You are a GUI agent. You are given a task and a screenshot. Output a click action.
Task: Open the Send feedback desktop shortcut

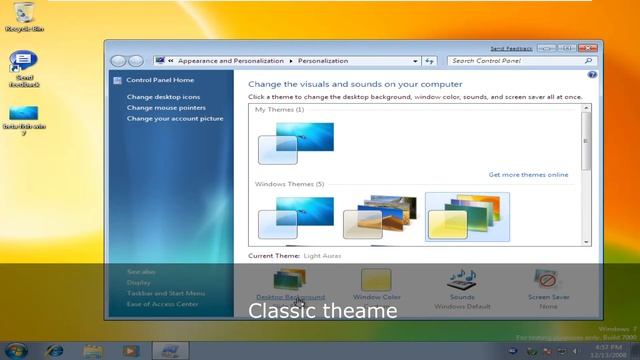point(24,68)
